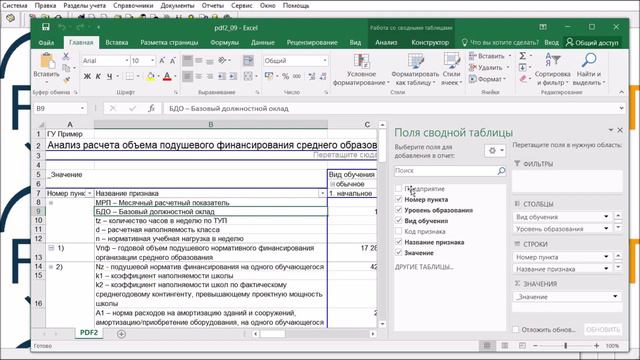
Task: Open Значение dropdown in values area
Action: pos(615,296)
